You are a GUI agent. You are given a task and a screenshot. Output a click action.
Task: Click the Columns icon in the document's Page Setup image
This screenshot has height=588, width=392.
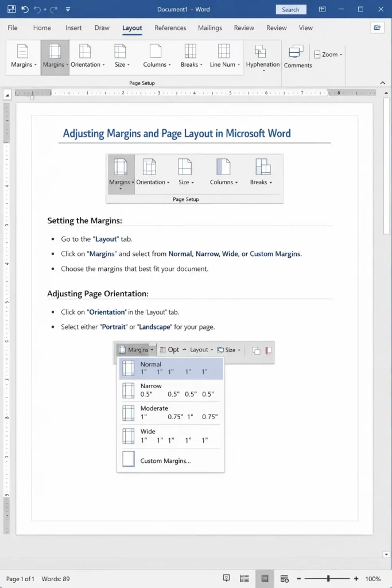pos(223,167)
